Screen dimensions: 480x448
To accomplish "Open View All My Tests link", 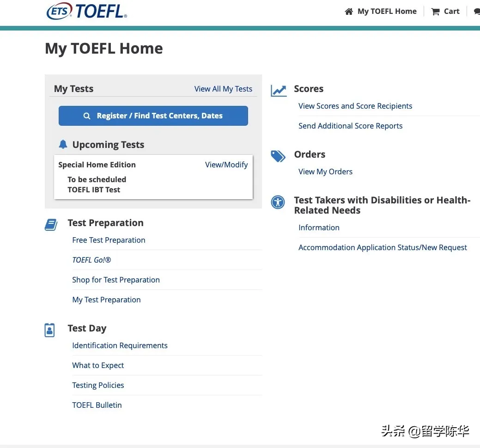I will (223, 89).
